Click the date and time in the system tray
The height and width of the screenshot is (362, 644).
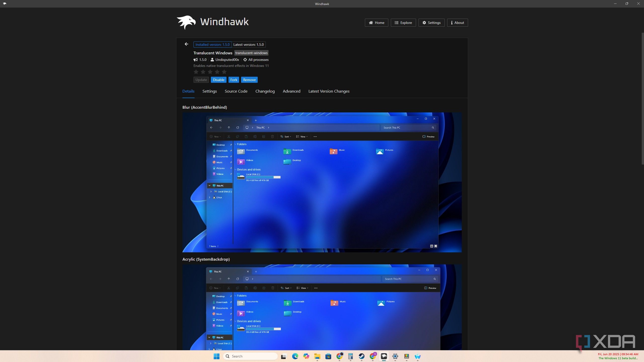click(x=618, y=354)
